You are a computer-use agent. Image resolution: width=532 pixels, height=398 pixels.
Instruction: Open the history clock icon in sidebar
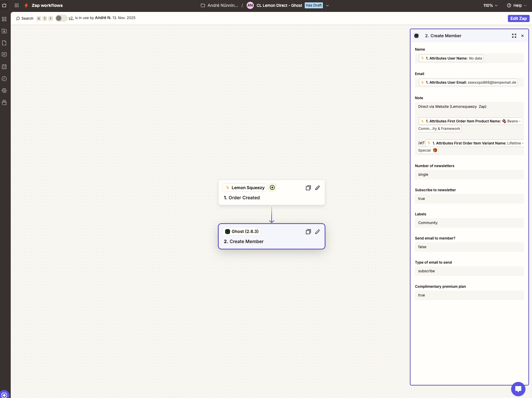(4, 79)
